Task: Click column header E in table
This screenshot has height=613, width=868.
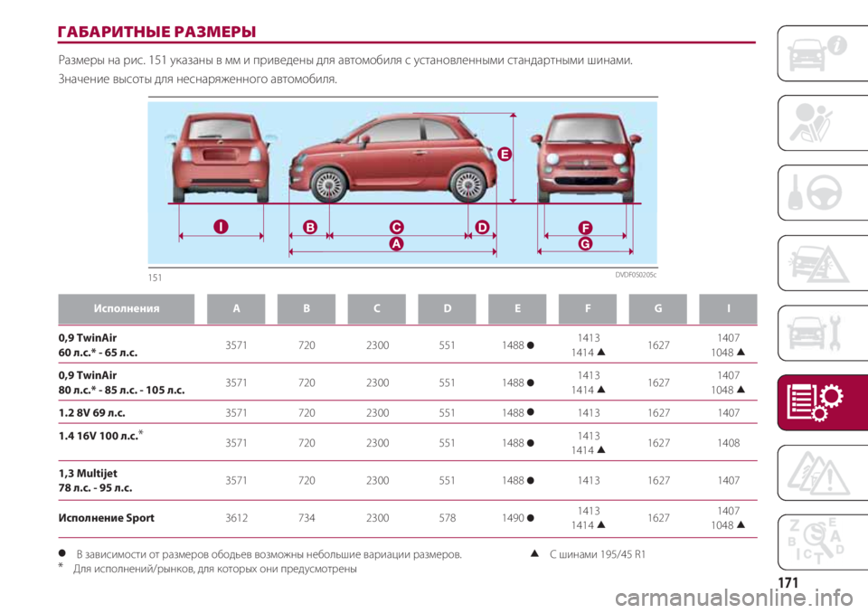Action: tap(517, 308)
